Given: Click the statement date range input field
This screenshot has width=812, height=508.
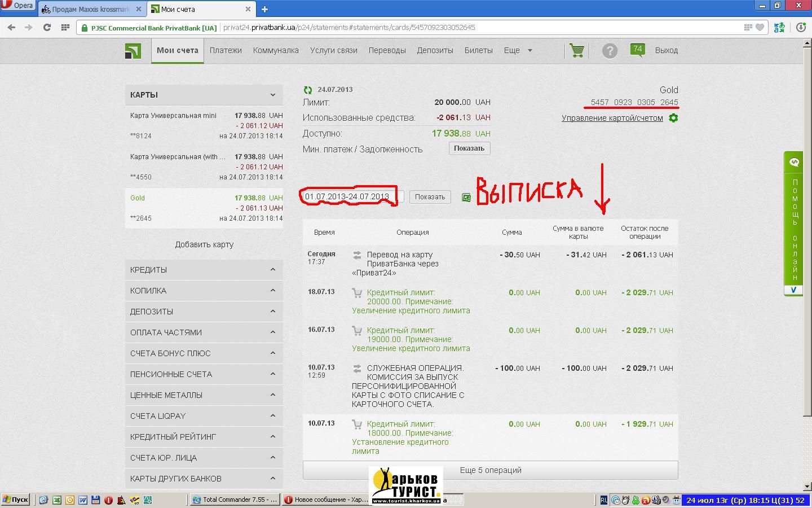Looking at the screenshot, I should click(351, 196).
